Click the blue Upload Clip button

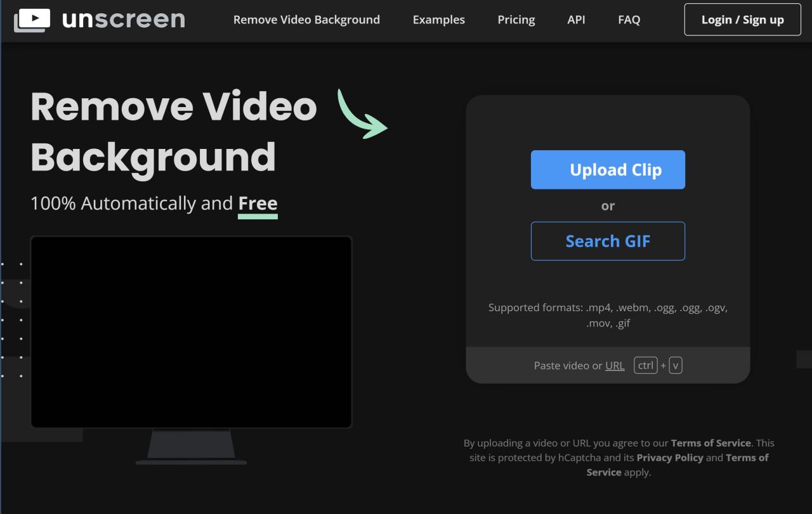[x=608, y=170]
